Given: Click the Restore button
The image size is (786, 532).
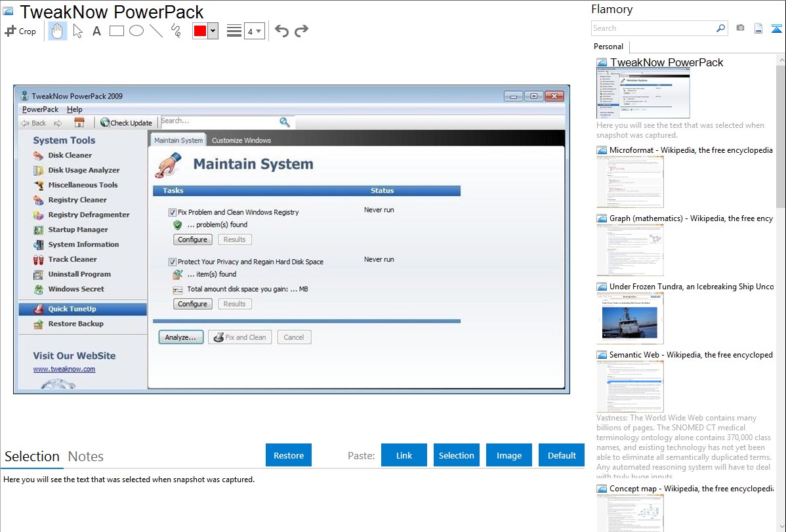Looking at the screenshot, I should [x=289, y=455].
